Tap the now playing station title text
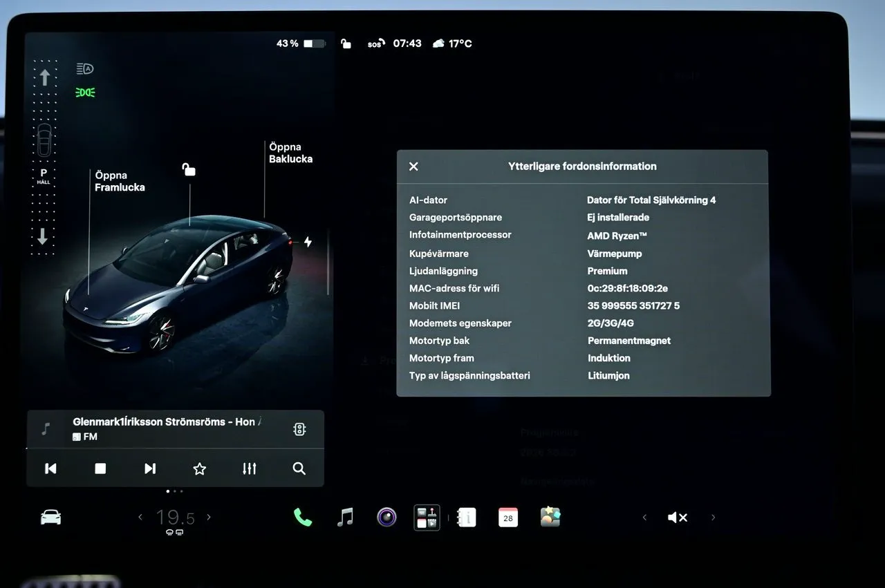 (x=167, y=421)
